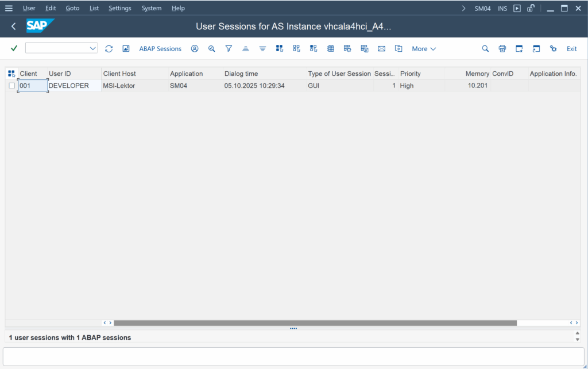Click the horizontal scrollbar below the table

click(x=315, y=323)
